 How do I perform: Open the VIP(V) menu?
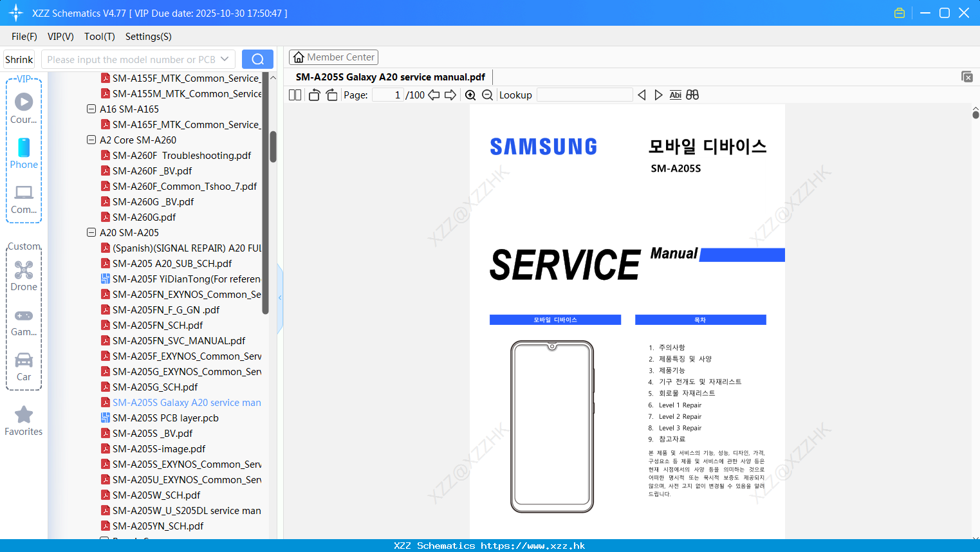coord(60,37)
